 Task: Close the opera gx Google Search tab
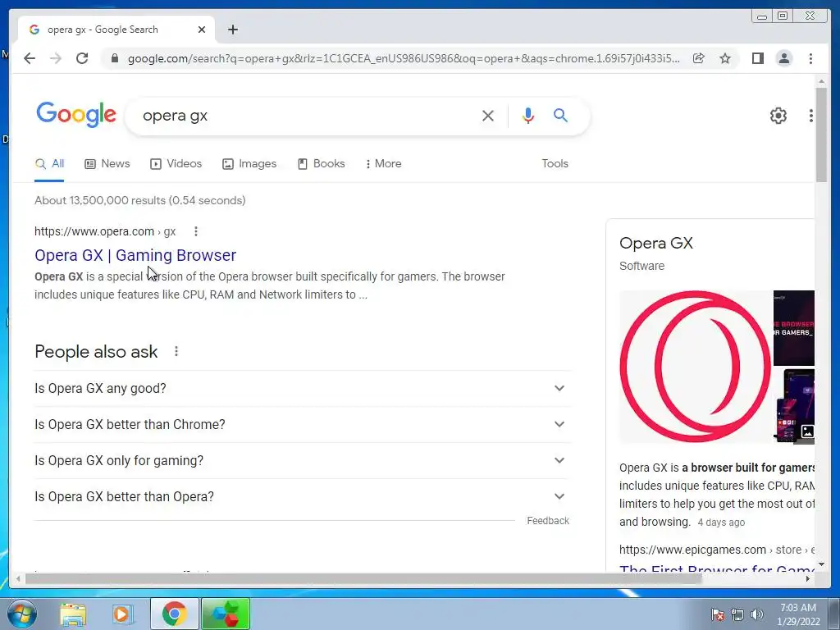(202, 30)
